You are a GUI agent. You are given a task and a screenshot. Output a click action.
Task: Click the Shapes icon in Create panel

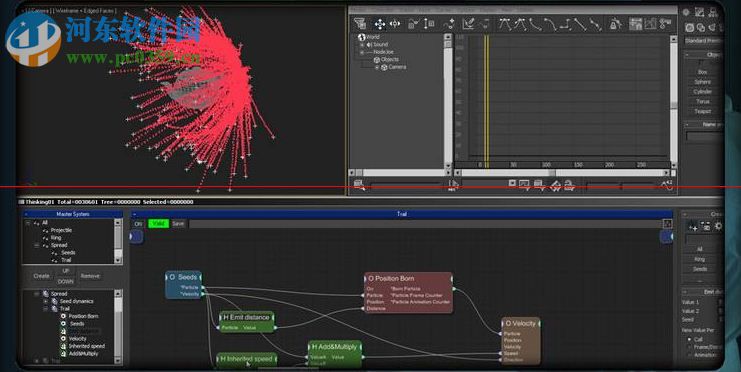(701, 28)
